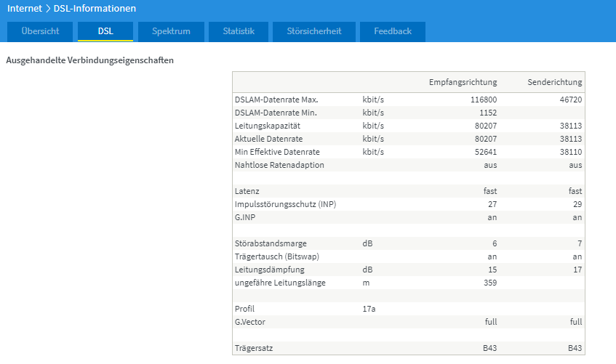Click the Empfangsrichtung column header

click(463, 82)
